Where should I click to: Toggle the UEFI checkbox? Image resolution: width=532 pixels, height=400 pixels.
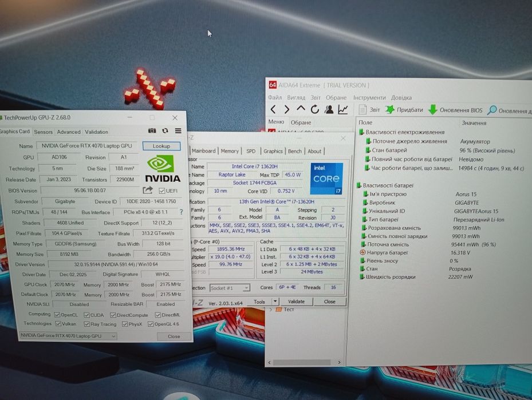pyautogui.click(x=162, y=191)
